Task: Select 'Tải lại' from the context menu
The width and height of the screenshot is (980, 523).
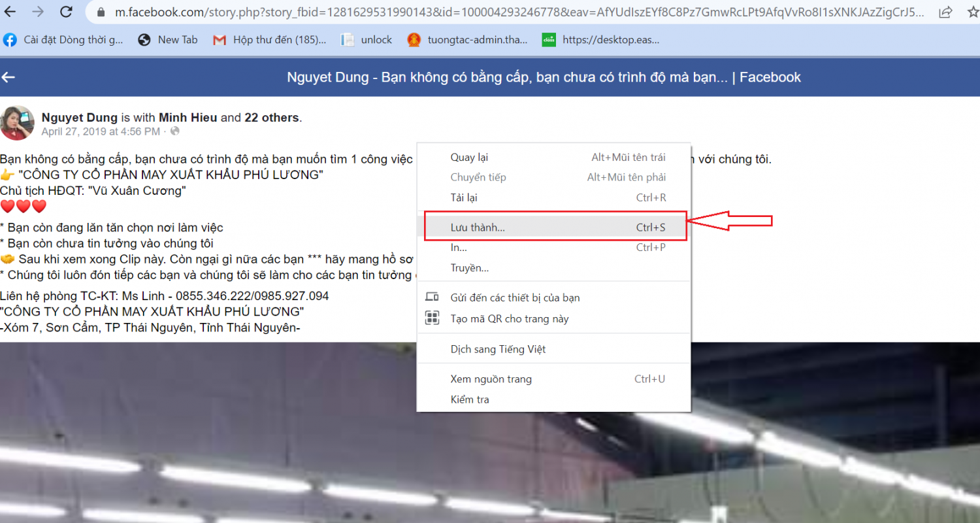Action: (x=554, y=197)
